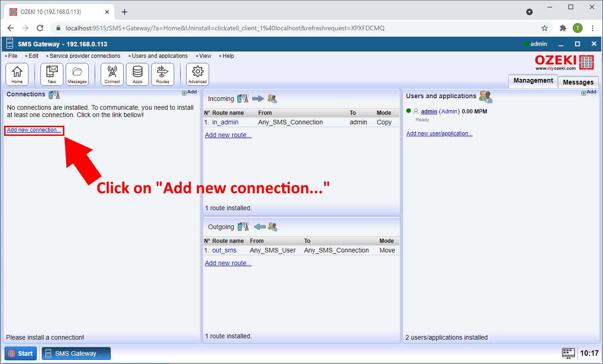The height and width of the screenshot is (364, 603).
Task: Open the File menu
Action: [x=12, y=56]
